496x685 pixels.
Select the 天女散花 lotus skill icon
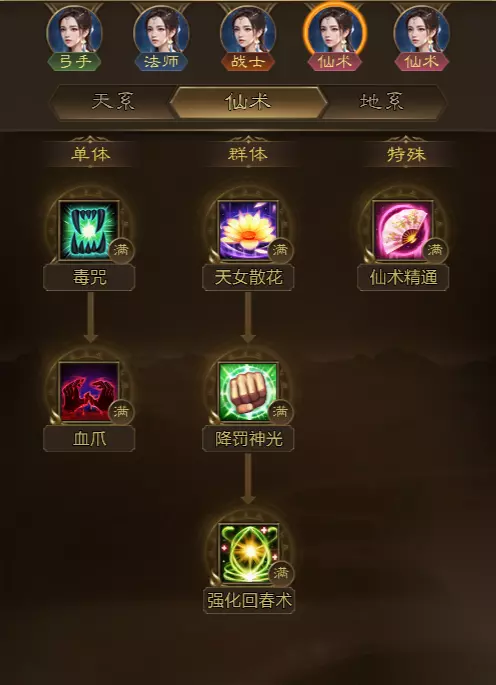(x=248, y=230)
